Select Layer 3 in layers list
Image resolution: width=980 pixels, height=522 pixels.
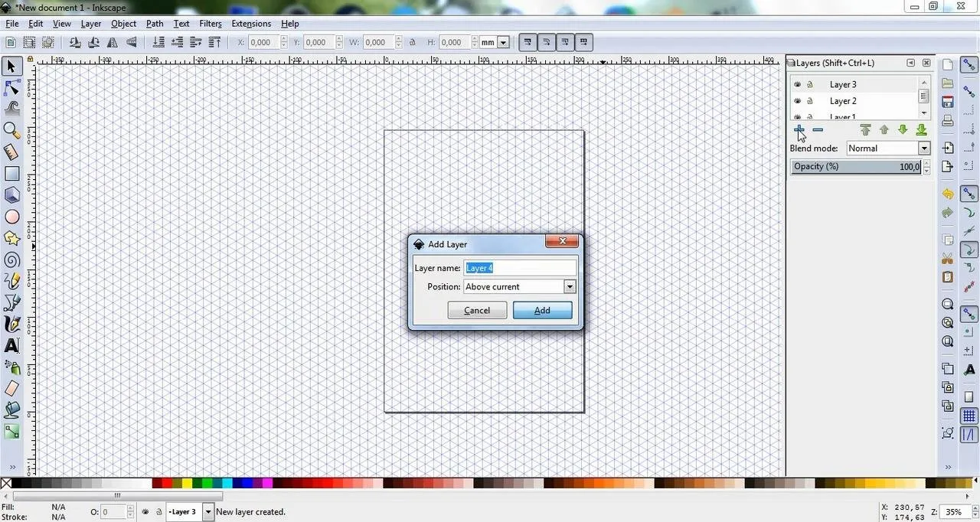(854, 84)
